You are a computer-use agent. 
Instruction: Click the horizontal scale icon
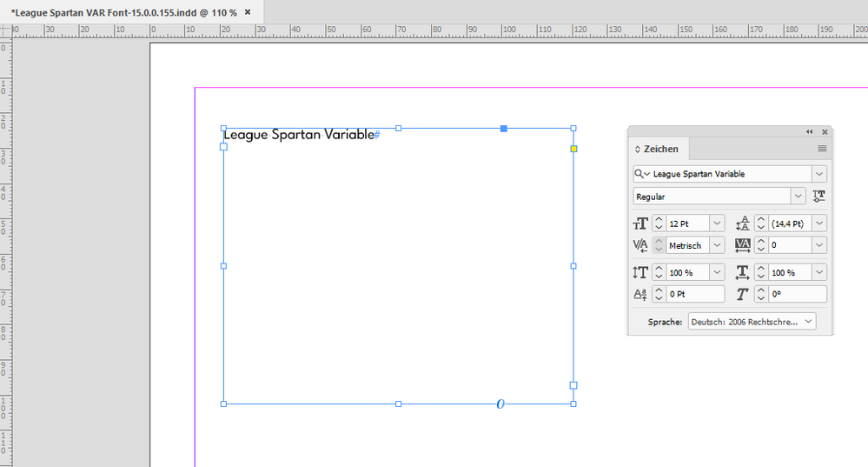click(x=742, y=272)
